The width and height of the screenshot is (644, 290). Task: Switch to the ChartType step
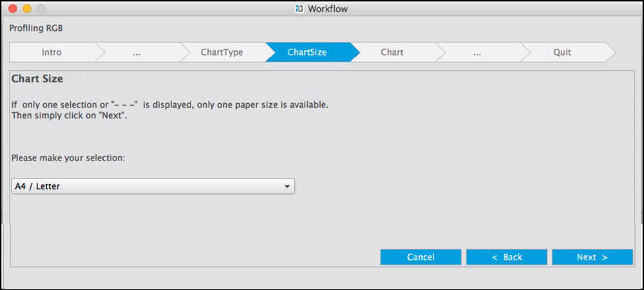[222, 52]
